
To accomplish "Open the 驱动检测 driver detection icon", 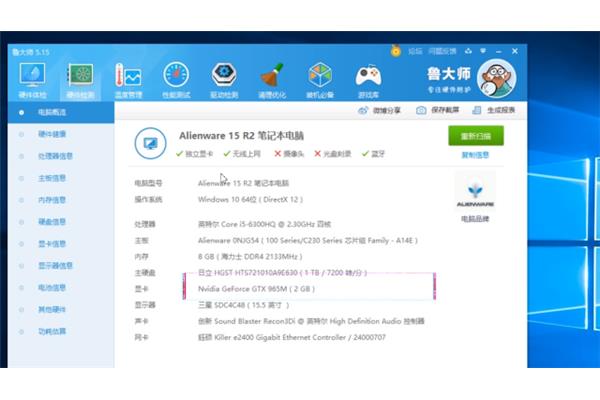I will coord(224,75).
